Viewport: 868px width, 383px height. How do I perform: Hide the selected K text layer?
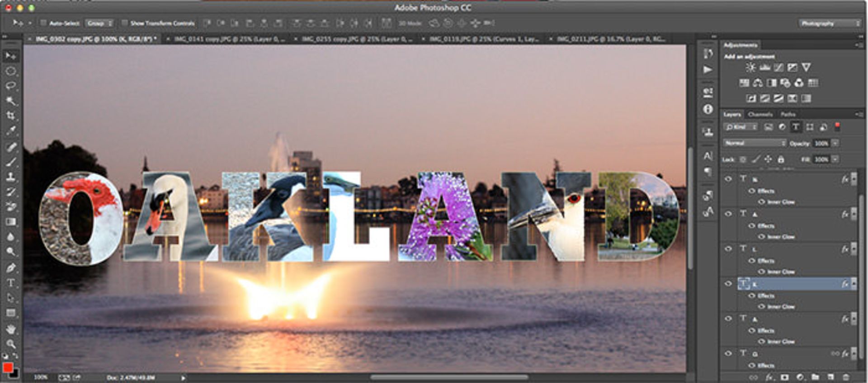coord(728,284)
